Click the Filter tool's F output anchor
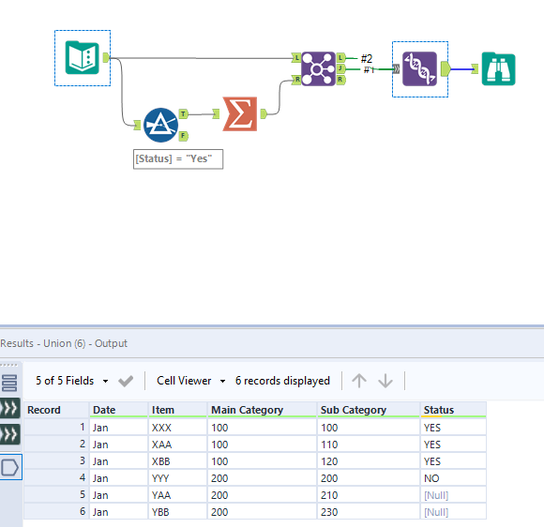 point(183,136)
